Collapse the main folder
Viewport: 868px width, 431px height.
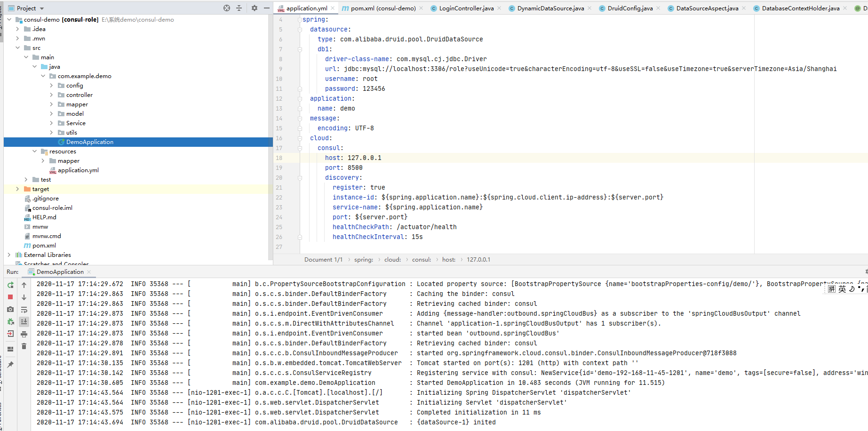[26, 57]
